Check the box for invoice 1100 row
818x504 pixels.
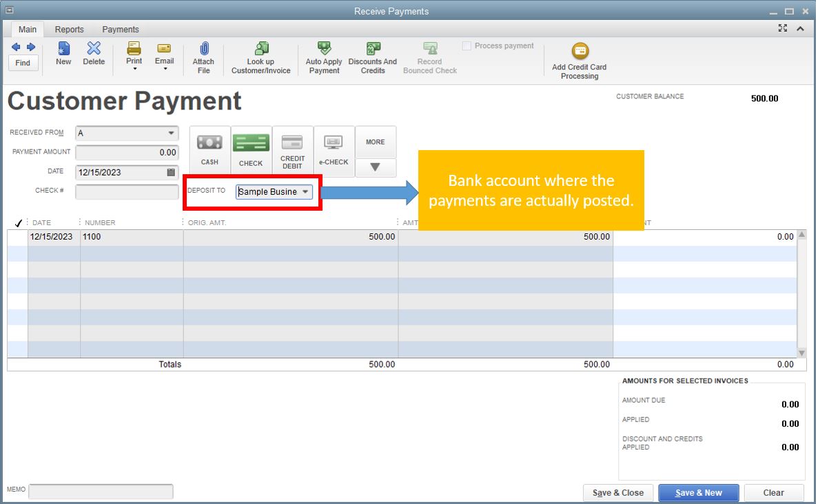[x=18, y=237]
